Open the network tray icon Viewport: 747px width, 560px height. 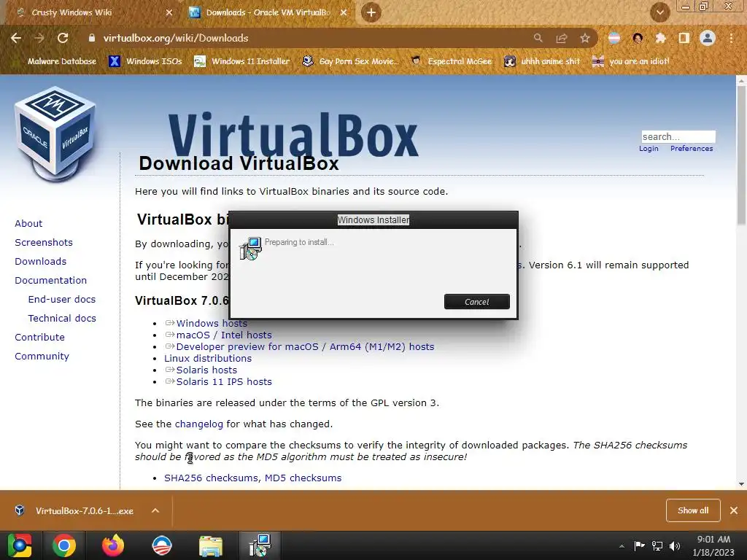pos(657,545)
